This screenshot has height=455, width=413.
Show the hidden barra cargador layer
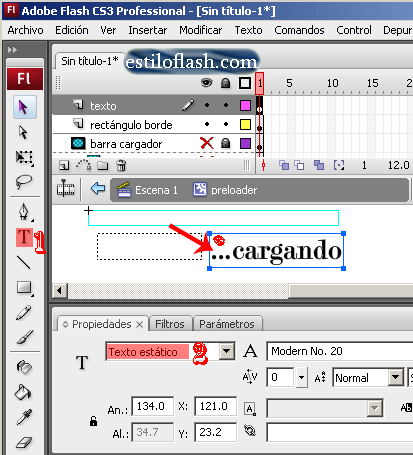[x=207, y=143]
